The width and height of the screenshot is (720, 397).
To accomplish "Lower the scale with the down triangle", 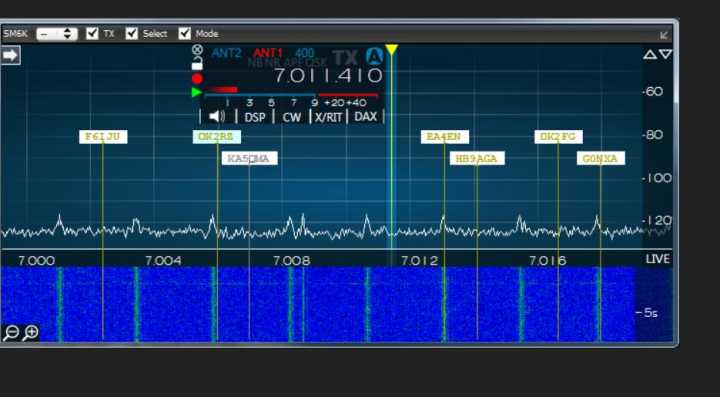I will (x=666, y=55).
